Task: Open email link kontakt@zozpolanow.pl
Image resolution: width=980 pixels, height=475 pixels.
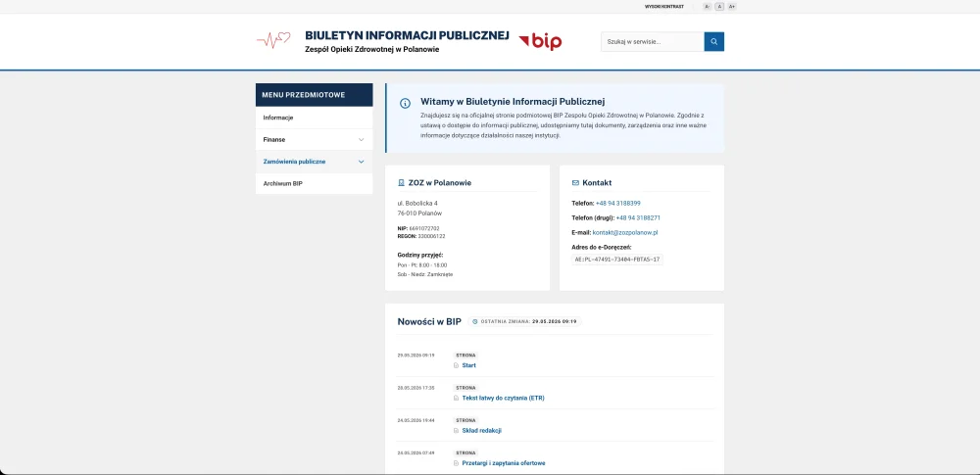Action: (x=625, y=232)
